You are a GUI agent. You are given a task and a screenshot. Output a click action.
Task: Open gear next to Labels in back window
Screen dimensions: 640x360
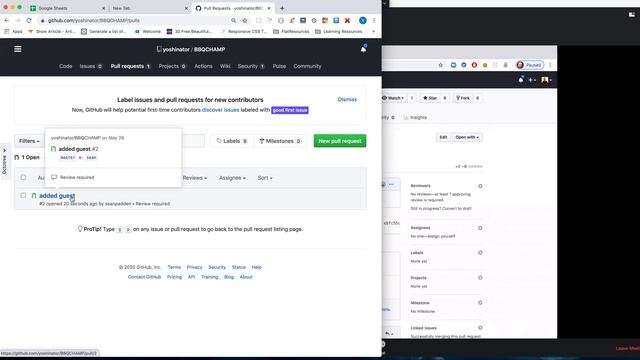[x=480, y=253]
